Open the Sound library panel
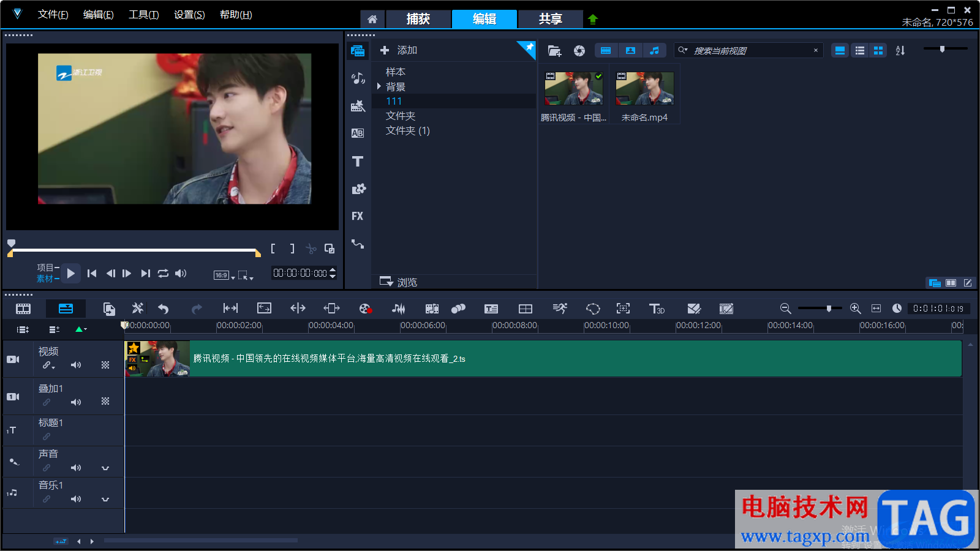This screenshot has width=980, height=551. click(358, 78)
